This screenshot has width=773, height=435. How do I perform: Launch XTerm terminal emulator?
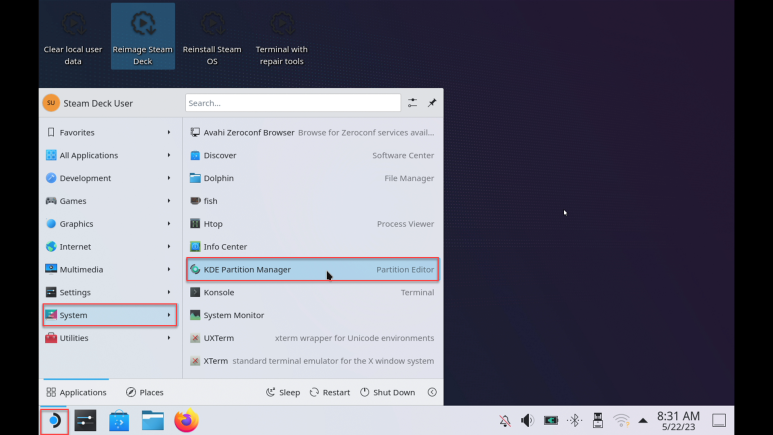(x=313, y=361)
